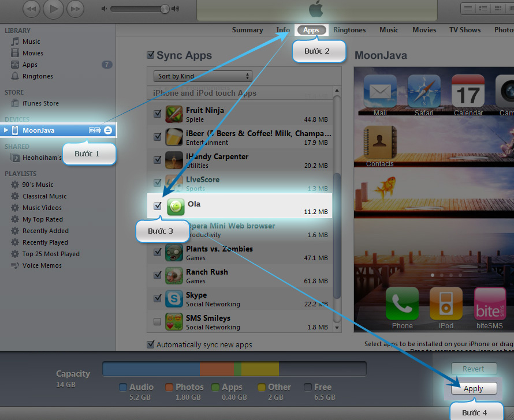
Task: Click the Phone icon in the dock
Action: (x=402, y=303)
